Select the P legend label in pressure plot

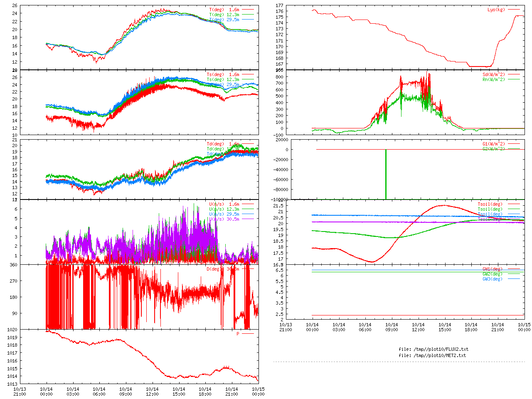pyautogui.click(x=238, y=334)
